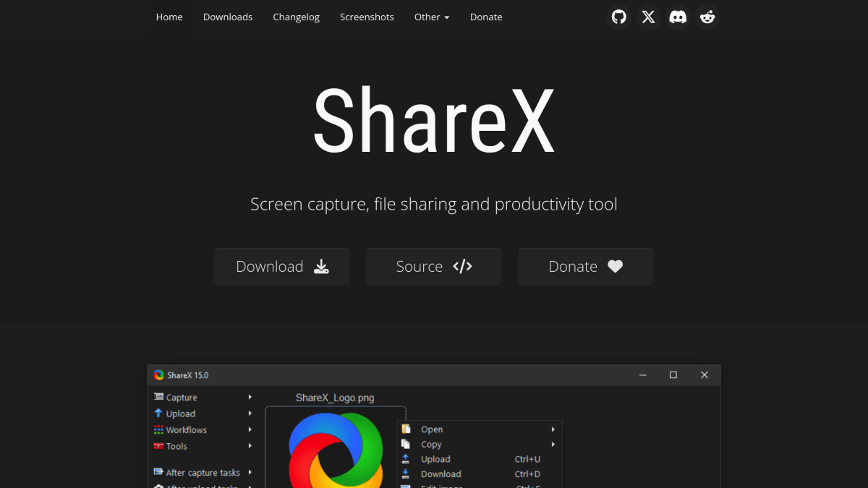Viewport: 868px width, 488px height.
Task: Expand the Open context menu entry
Action: [x=553, y=429]
